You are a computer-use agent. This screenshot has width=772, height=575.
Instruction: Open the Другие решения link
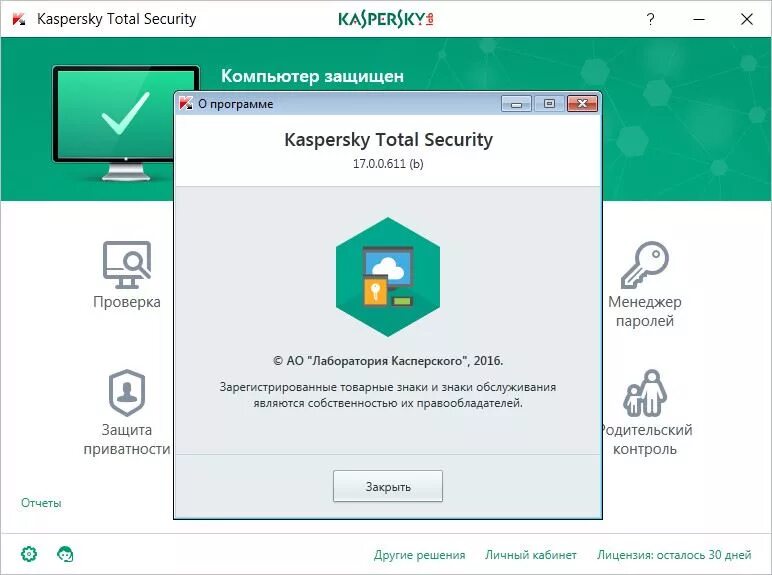pos(419,555)
